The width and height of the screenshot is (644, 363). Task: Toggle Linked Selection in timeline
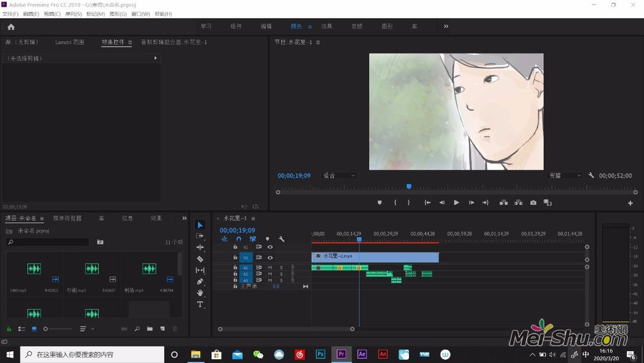[x=252, y=239]
